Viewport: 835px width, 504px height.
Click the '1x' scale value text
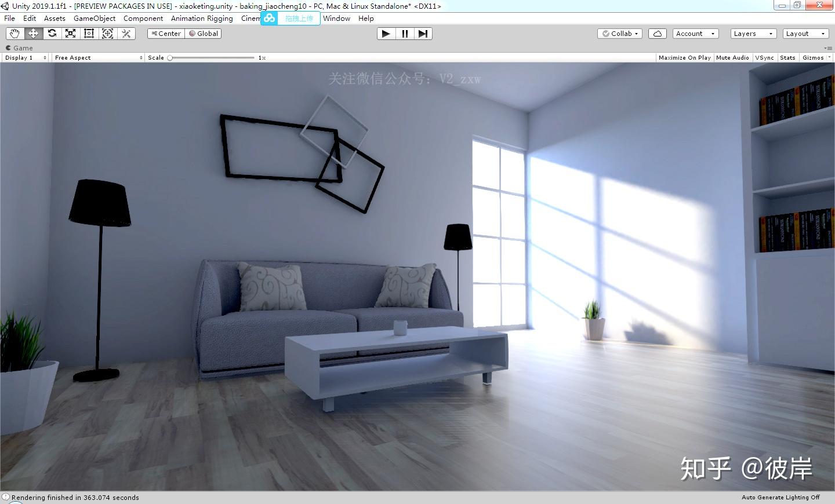[x=262, y=57]
